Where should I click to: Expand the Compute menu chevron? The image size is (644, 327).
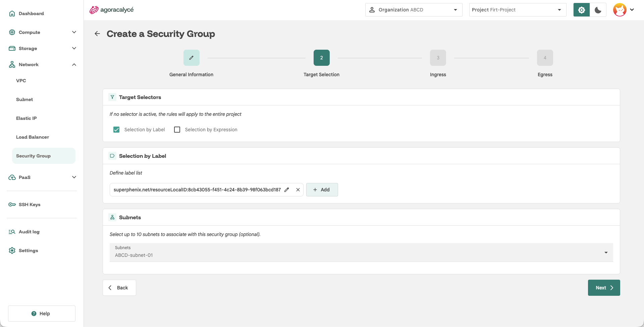(74, 32)
